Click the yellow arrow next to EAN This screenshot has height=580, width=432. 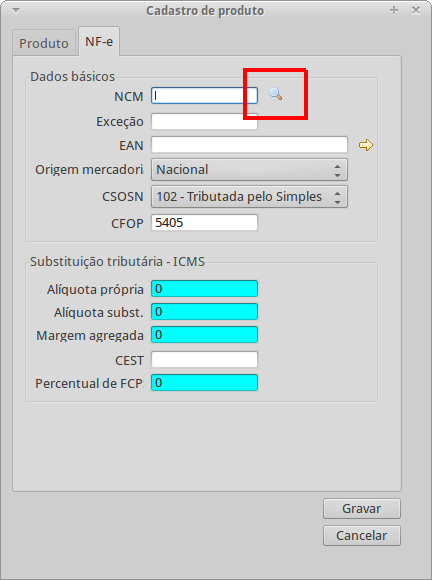pos(366,145)
